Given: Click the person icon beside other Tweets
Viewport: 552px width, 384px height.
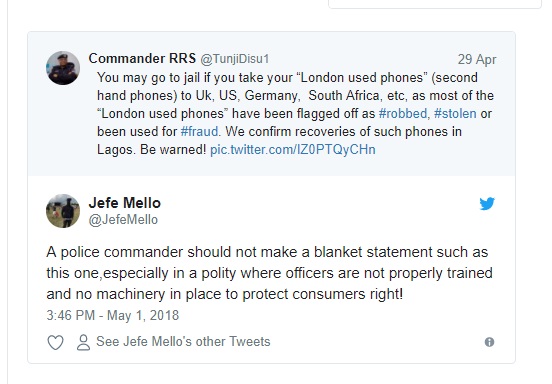Looking at the screenshot, I should (x=83, y=342).
